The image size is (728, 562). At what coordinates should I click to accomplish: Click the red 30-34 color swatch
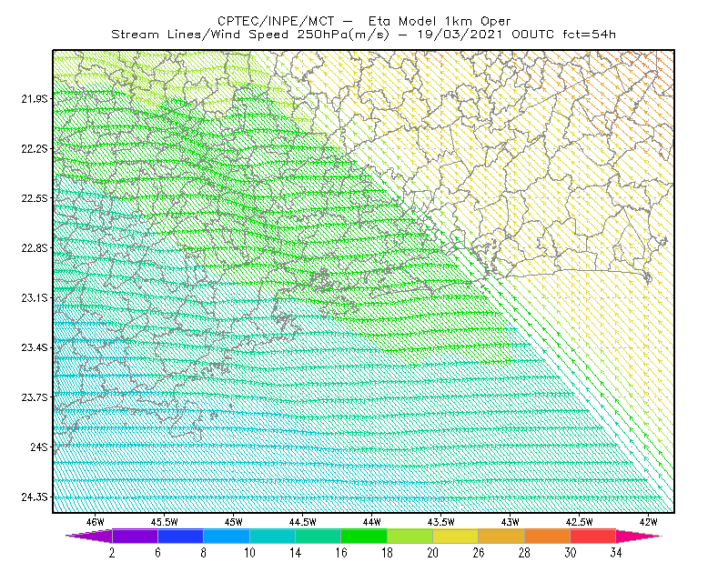tap(593, 536)
